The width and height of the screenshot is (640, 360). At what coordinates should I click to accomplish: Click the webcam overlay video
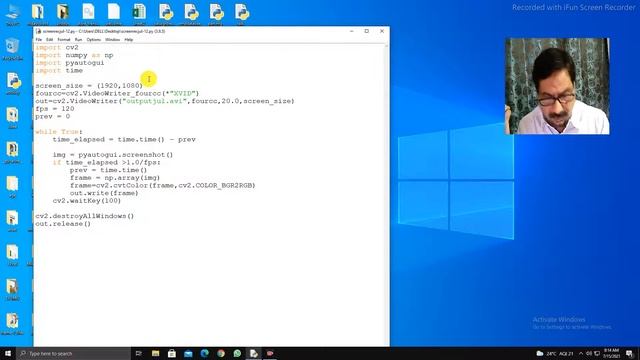[x=557, y=86]
